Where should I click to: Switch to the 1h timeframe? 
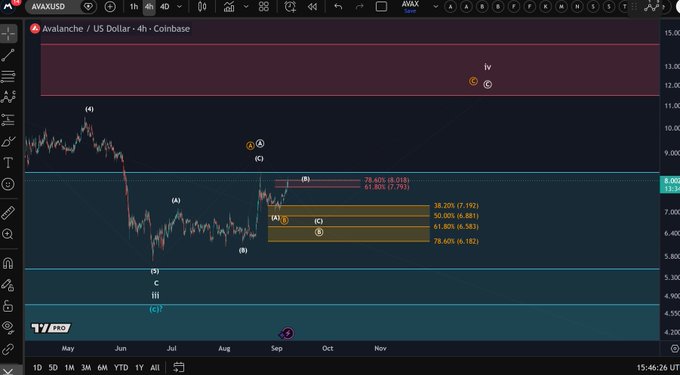point(134,7)
